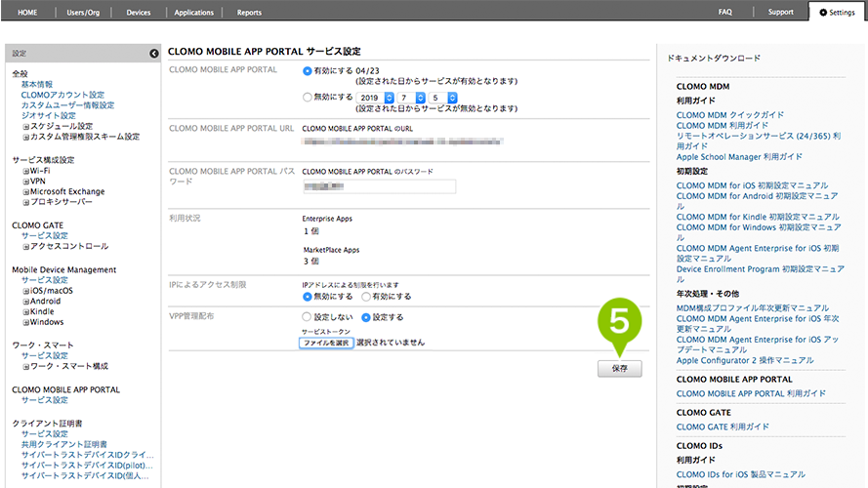Expand the アクセスコントロール node
The image size is (868, 488).
tap(25, 247)
